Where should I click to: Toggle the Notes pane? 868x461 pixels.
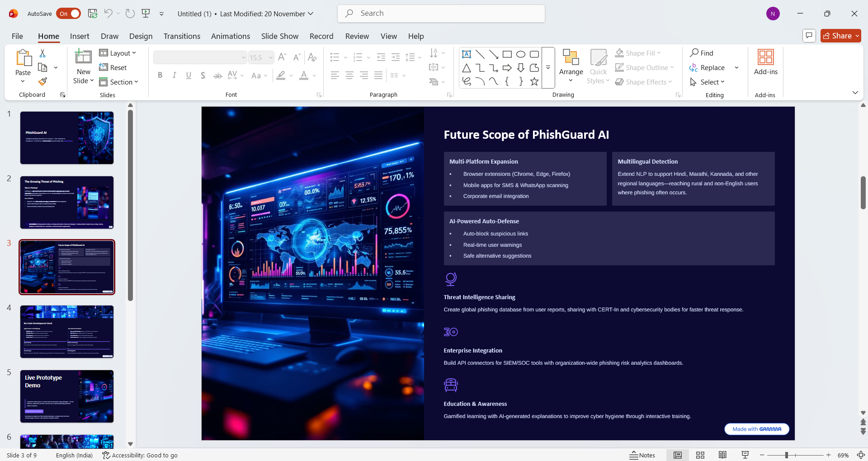[642, 455]
